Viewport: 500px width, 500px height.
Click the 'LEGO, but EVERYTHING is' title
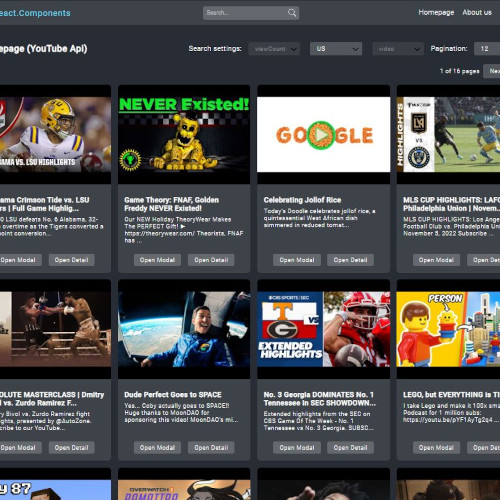[x=451, y=395]
